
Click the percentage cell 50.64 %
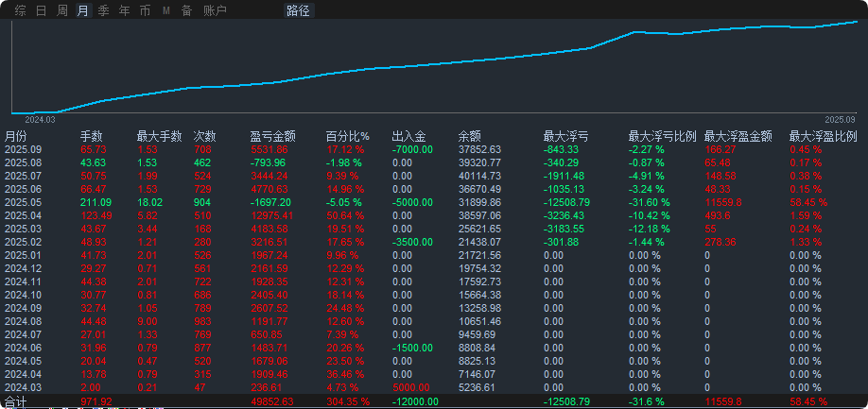pos(345,215)
